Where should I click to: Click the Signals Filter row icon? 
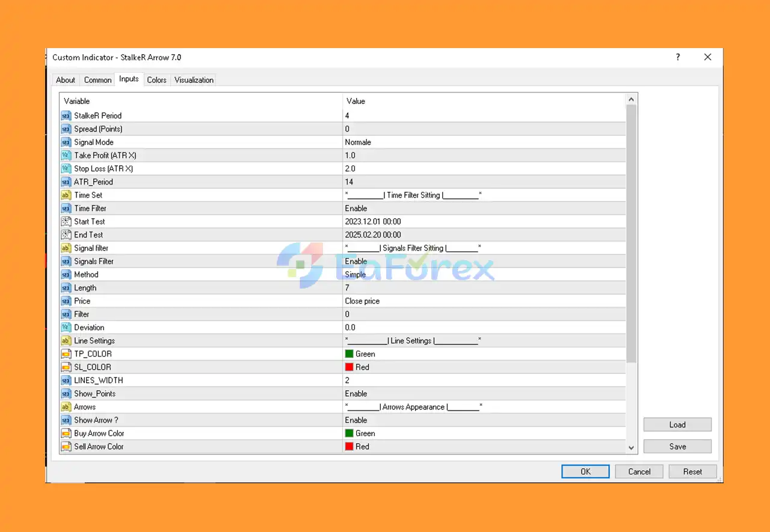pyautogui.click(x=66, y=261)
